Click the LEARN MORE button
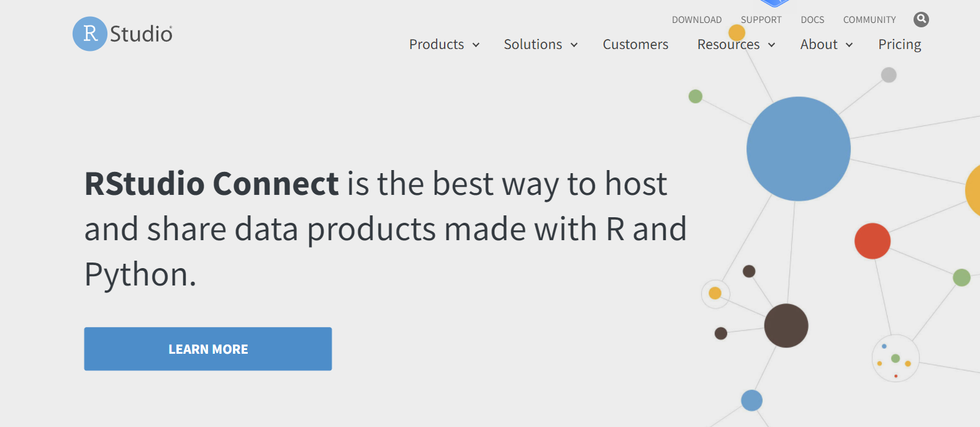Image resolution: width=980 pixels, height=427 pixels. pos(208,349)
